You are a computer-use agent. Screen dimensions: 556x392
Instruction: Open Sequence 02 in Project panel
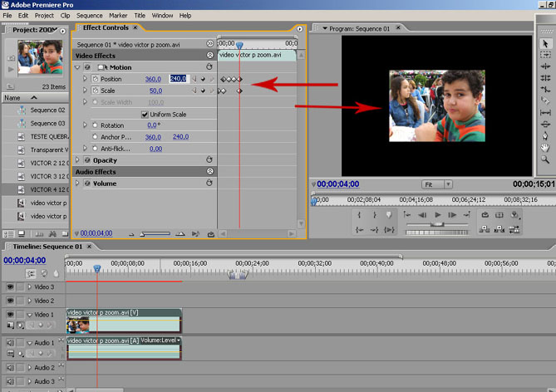point(48,110)
